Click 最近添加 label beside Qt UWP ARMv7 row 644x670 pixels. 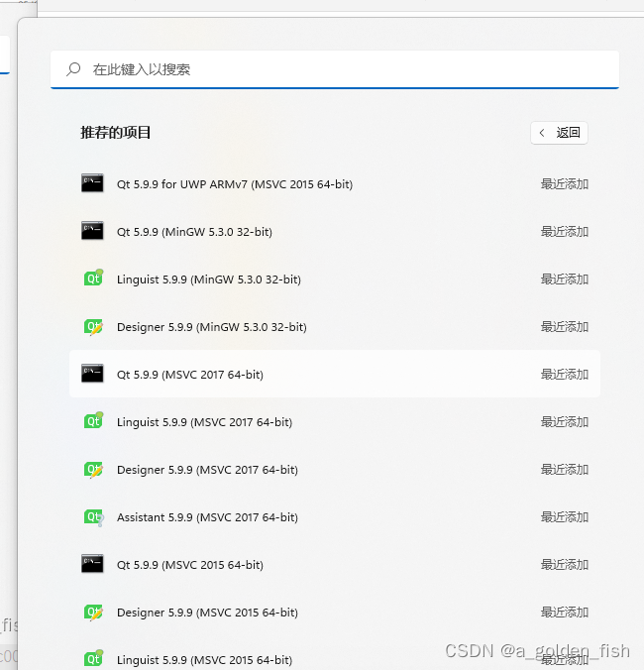(x=565, y=184)
